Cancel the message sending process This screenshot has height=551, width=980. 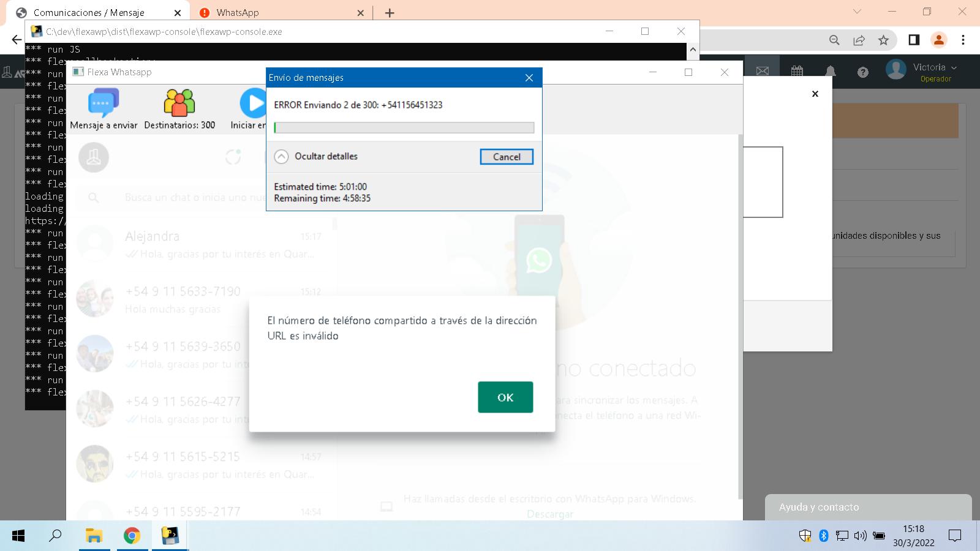[x=507, y=157]
